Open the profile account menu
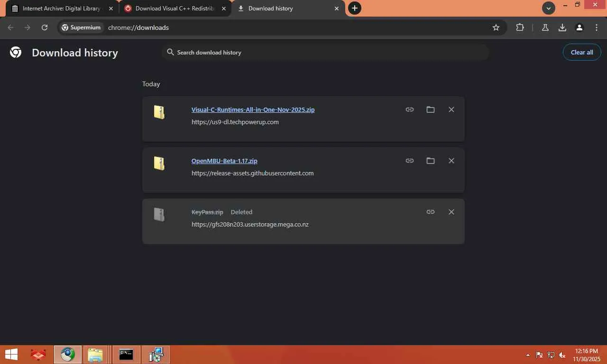 [x=579, y=27]
